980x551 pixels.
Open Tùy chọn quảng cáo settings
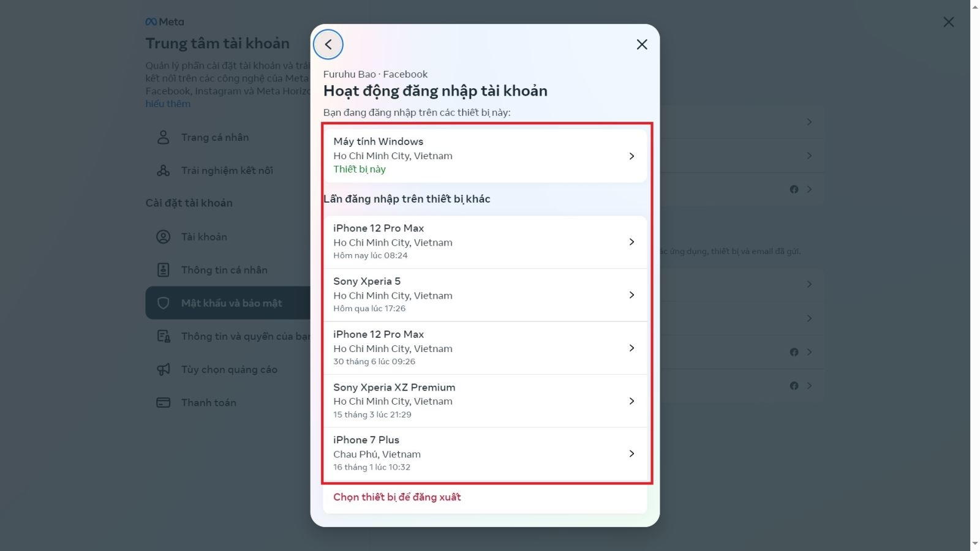[x=228, y=369]
